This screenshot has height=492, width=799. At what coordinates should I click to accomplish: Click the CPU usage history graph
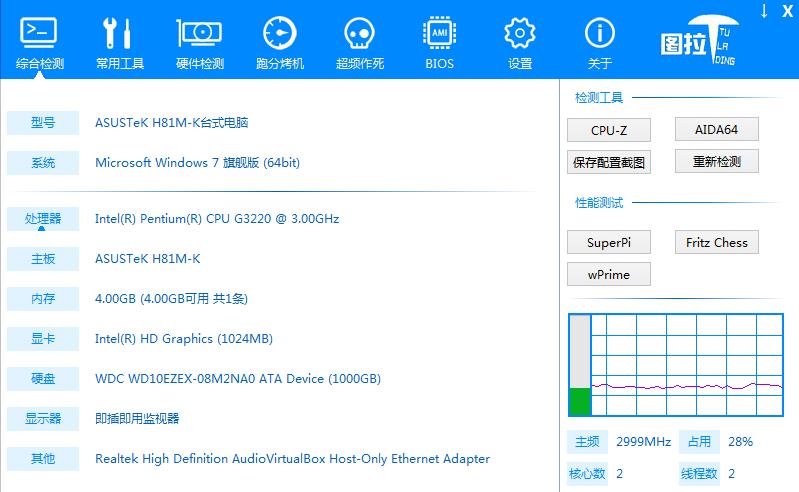tap(688, 365)
